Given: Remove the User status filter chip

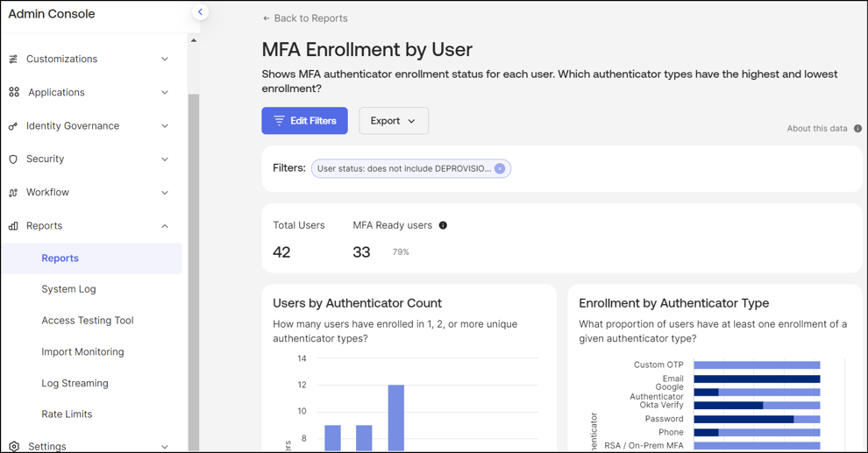Looking at the screenshot, I should 500,169.
